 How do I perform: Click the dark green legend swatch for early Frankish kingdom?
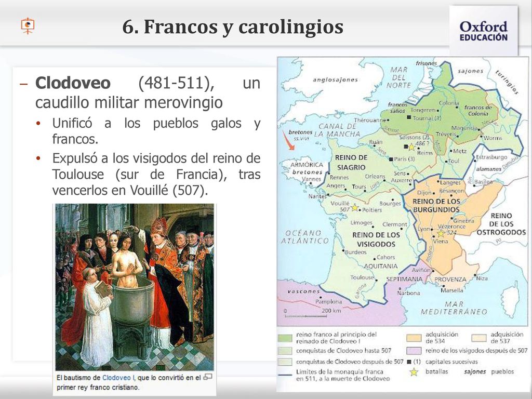pos(285,338)
